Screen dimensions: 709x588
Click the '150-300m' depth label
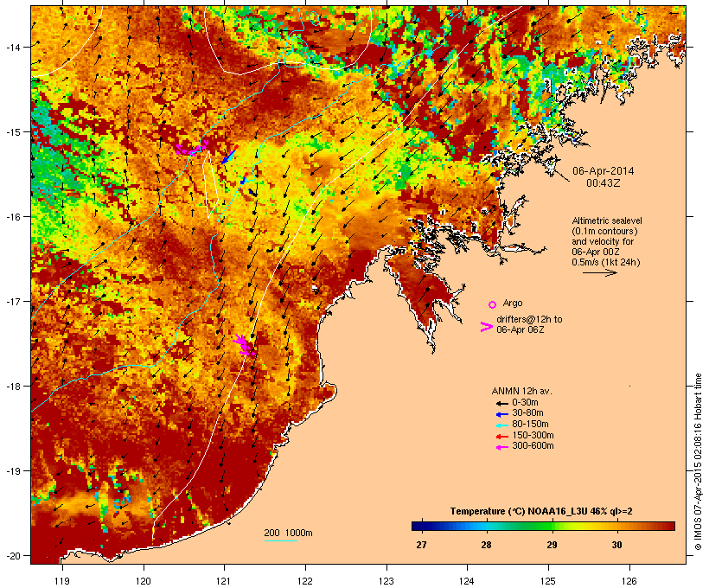pos(533,435)
